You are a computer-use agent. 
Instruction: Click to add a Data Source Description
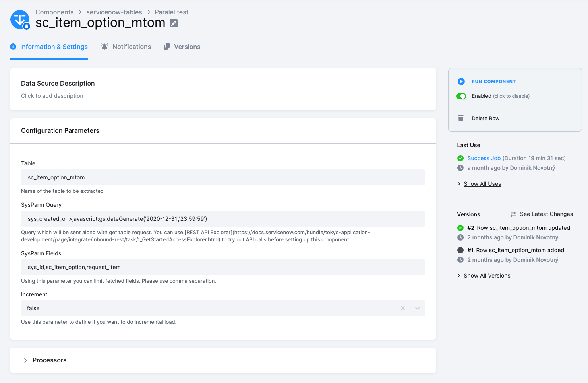click(52, 96)
